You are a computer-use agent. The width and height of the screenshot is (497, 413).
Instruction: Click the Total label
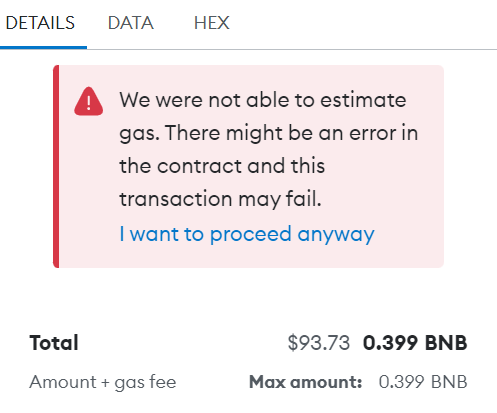[x=54, y=343]
